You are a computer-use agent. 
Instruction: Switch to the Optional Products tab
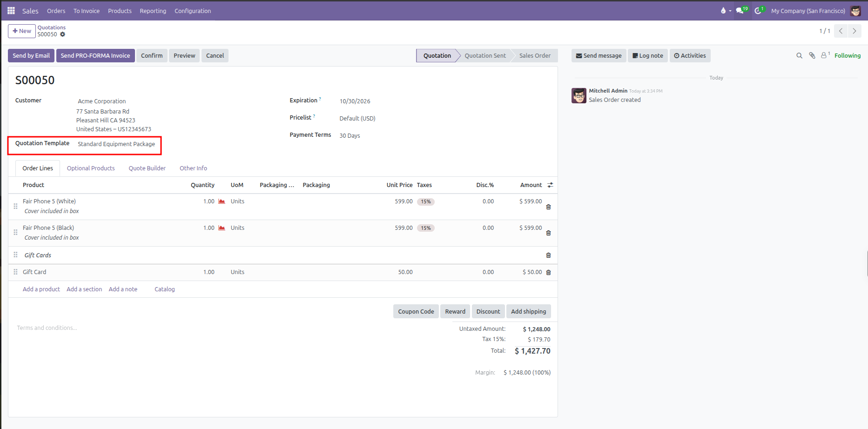91,168
